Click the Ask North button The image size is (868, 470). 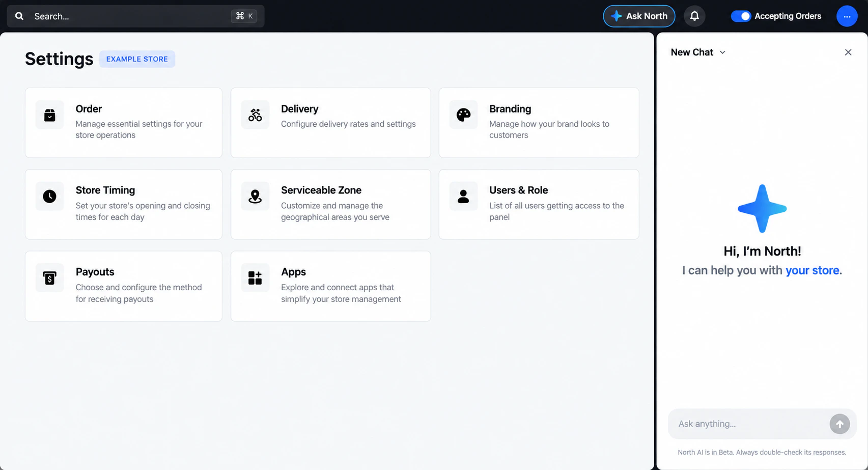[639, 16]
